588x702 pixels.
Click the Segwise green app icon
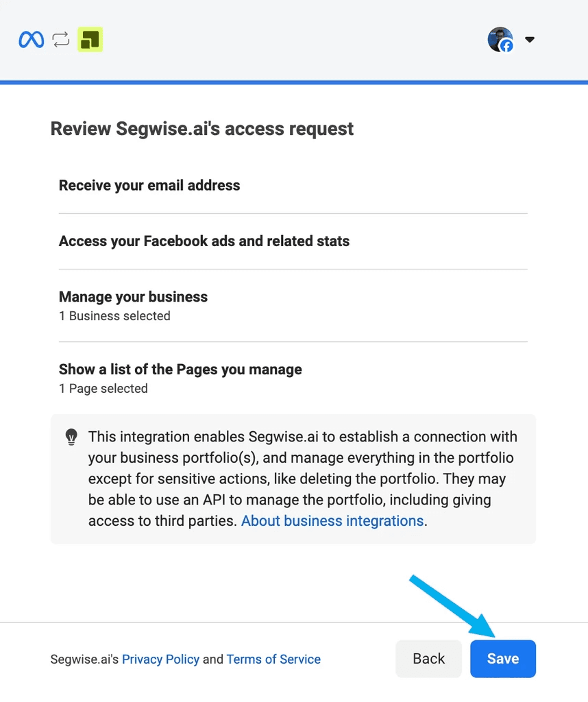pyautogui.click(x=90, y=40)
